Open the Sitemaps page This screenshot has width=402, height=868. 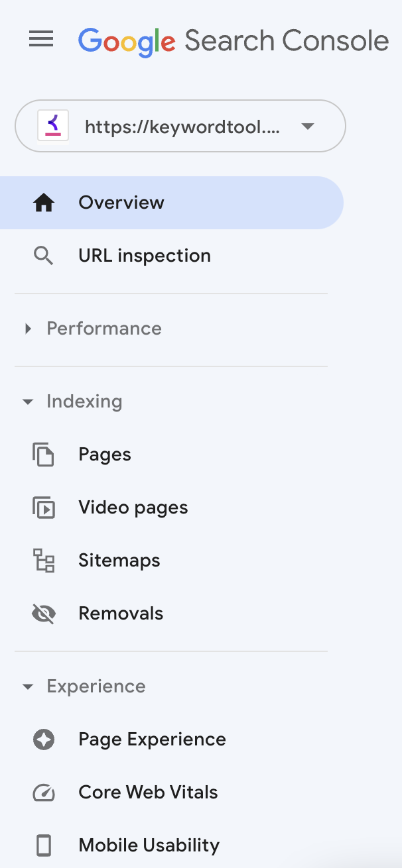(x=119, y=561)
